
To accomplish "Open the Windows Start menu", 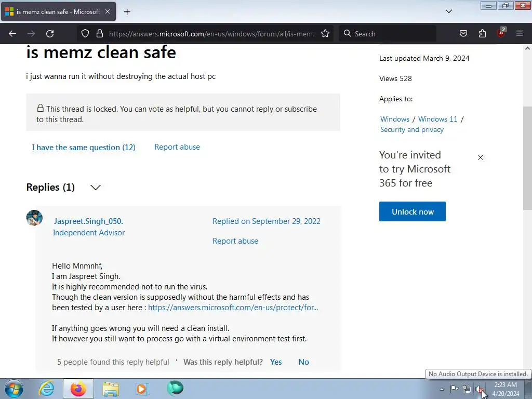I will (x=14, y=389).
